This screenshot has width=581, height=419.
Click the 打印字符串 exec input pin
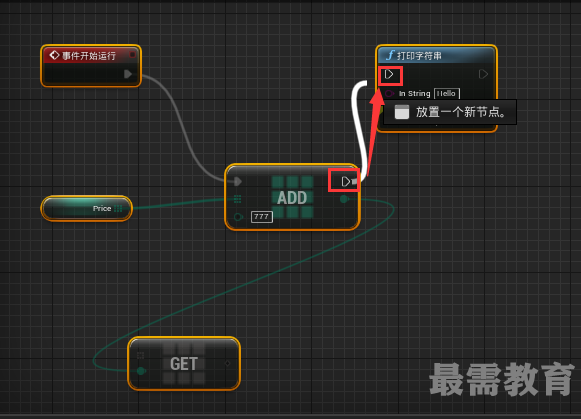coord(389,74)
